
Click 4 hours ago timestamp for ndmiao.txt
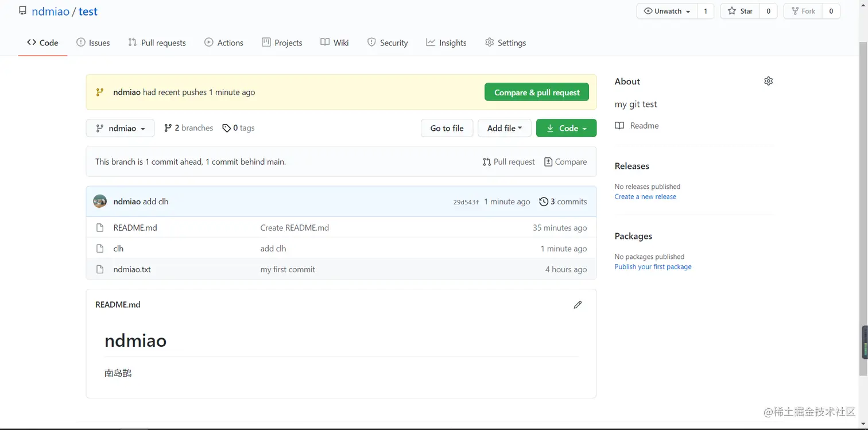pos(566,269)
